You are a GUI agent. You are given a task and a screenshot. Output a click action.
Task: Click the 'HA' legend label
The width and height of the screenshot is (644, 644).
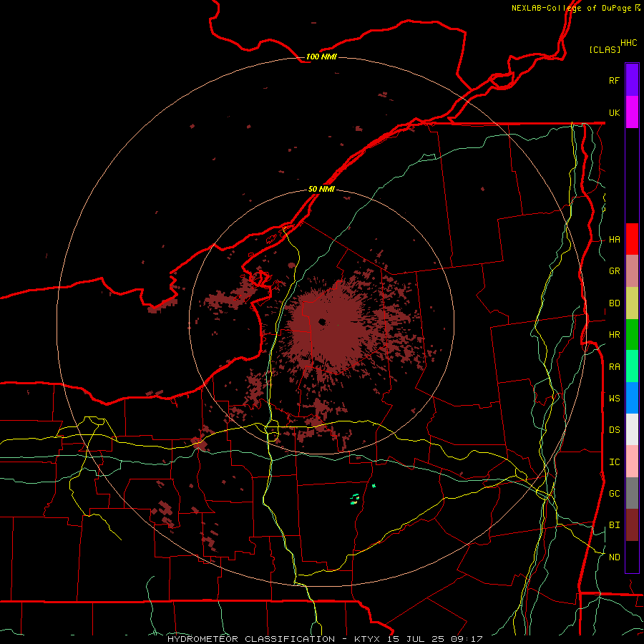tap(614, 240)
